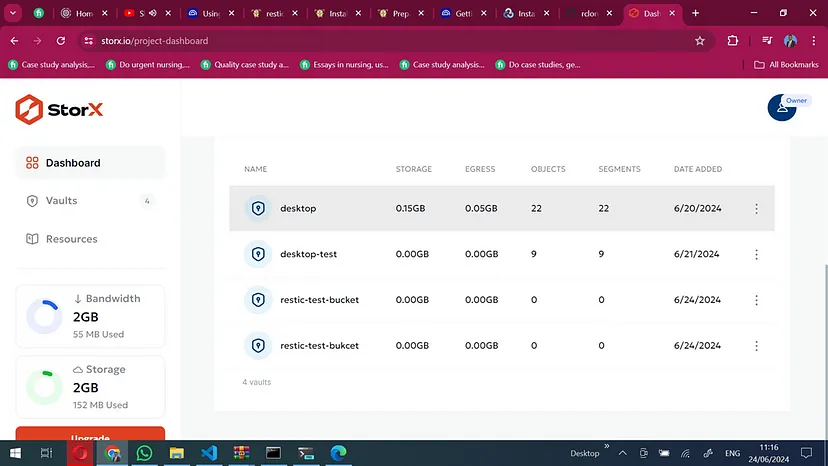Bookmark this page with the star icon

[700, 41]
